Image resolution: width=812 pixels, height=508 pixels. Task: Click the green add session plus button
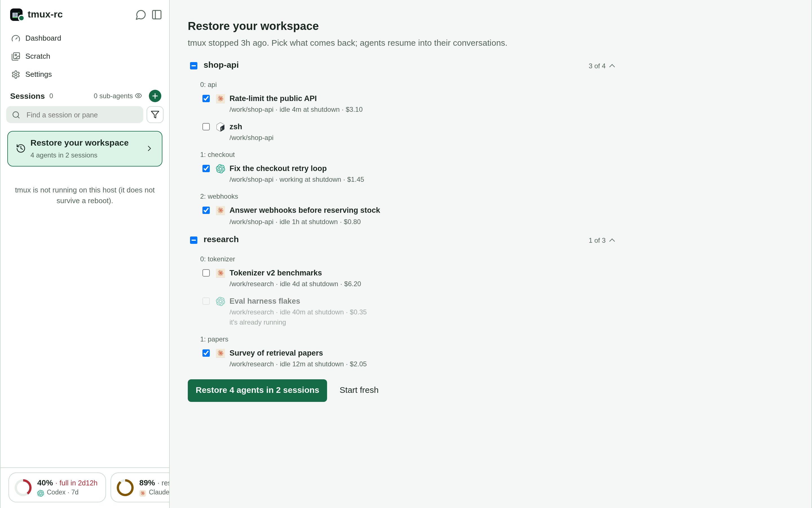pos(155,96)
